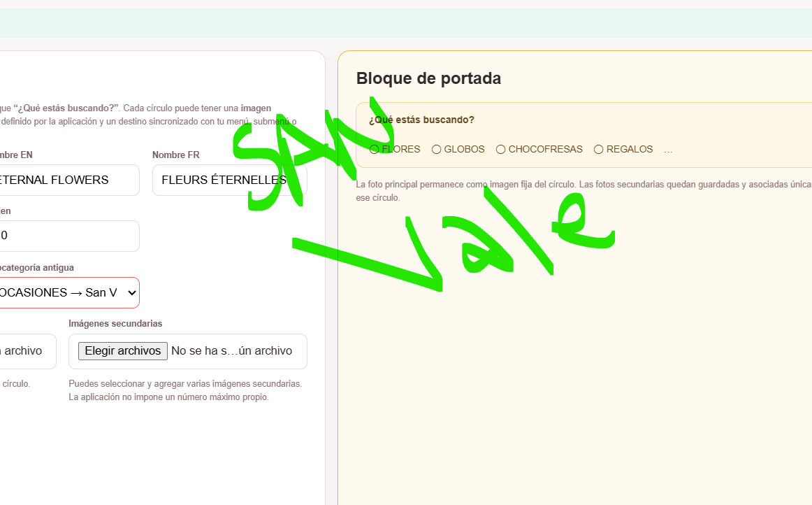Click the ellipsis after REGALOS
The width and height of the screenshot is (812, 505).
pos(668,150)
